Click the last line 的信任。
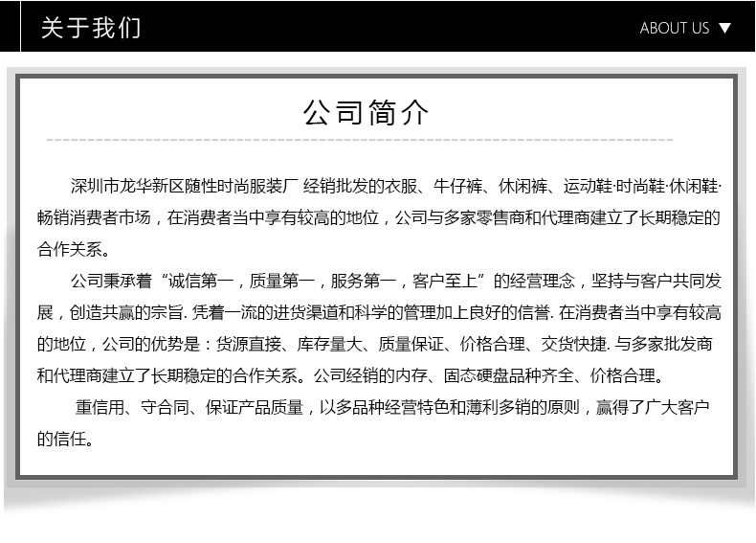Screen dimensions: 756x543 click(x=66, y=439)
